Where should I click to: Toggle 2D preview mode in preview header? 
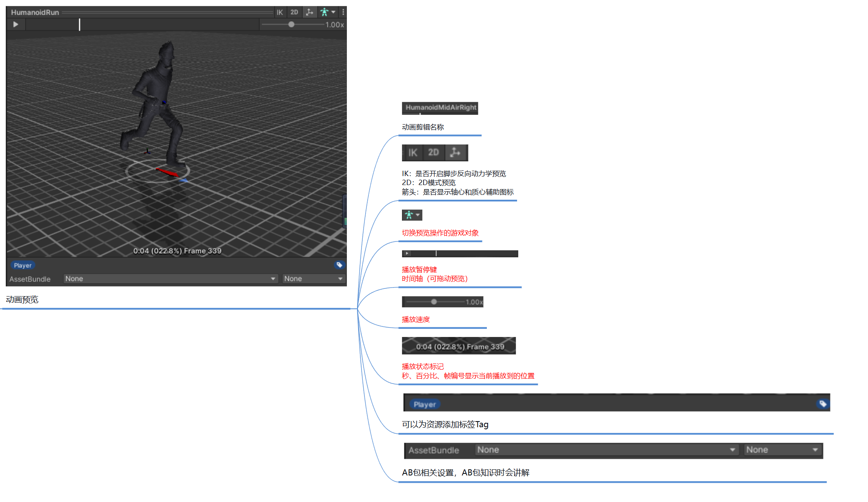[x=294, y=12]
